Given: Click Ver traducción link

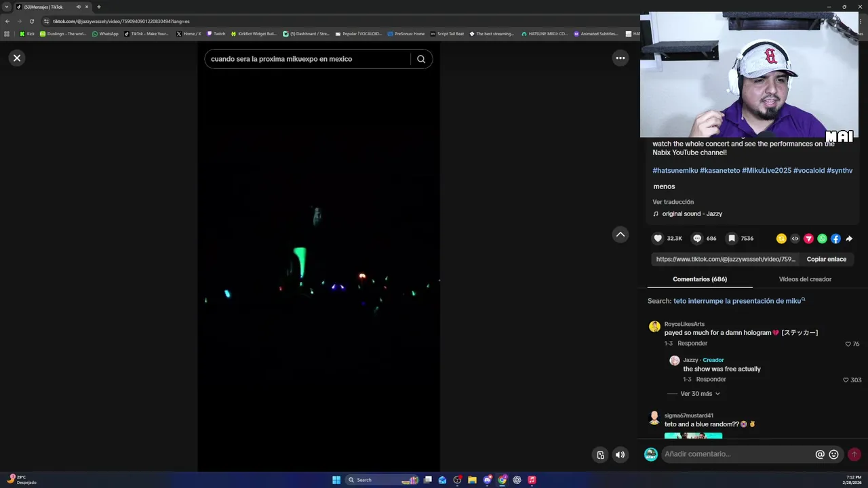Looking at the screenshot, I should [x=673, y=202].
